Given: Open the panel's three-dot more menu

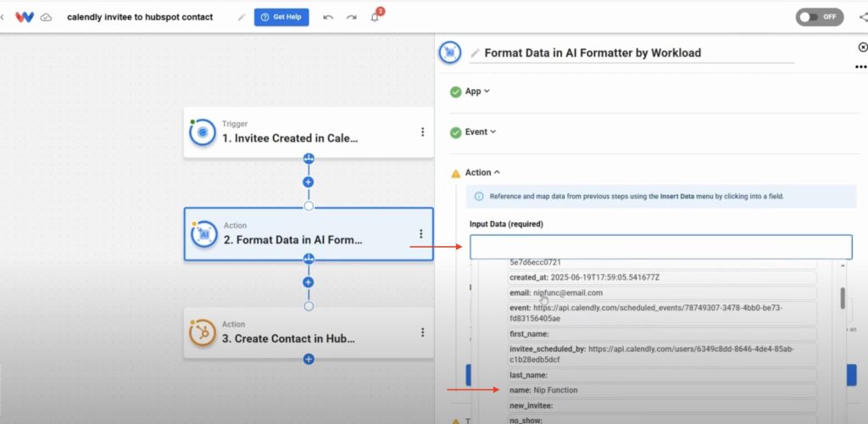Looking at the screenshot, I should click(860, 67).
